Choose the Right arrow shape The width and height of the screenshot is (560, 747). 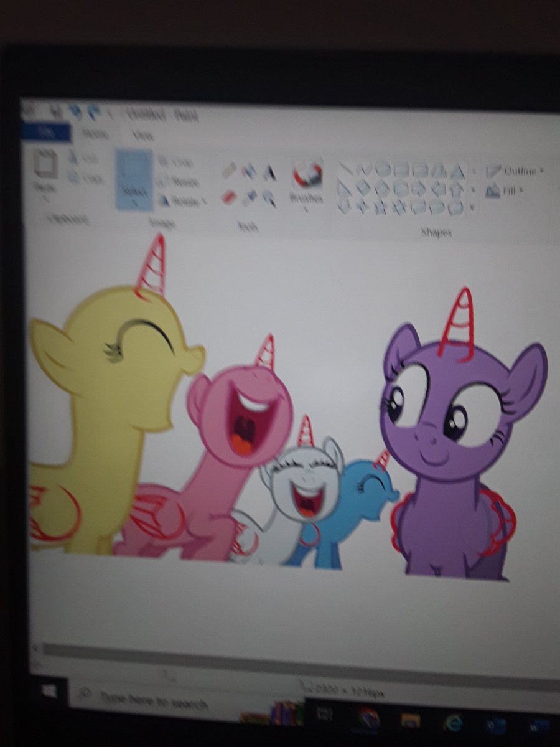click(x=419, y=188)
